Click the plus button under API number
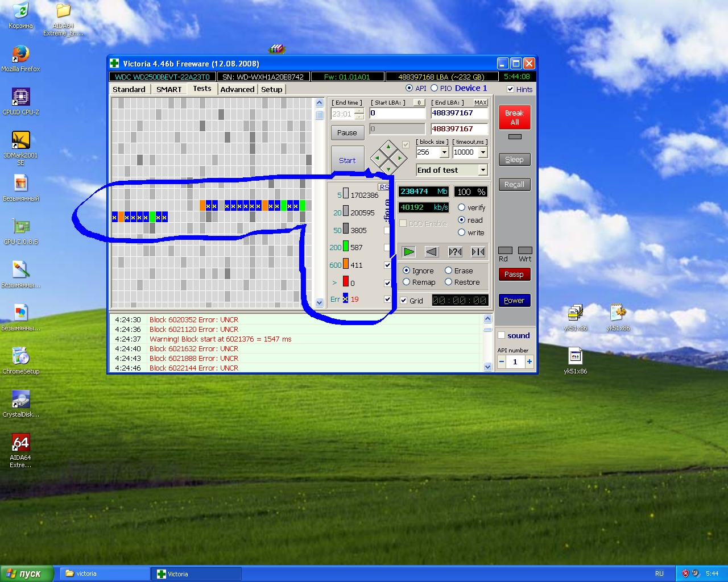This screenshot has height=582, width=728. (x=530, y=361)
